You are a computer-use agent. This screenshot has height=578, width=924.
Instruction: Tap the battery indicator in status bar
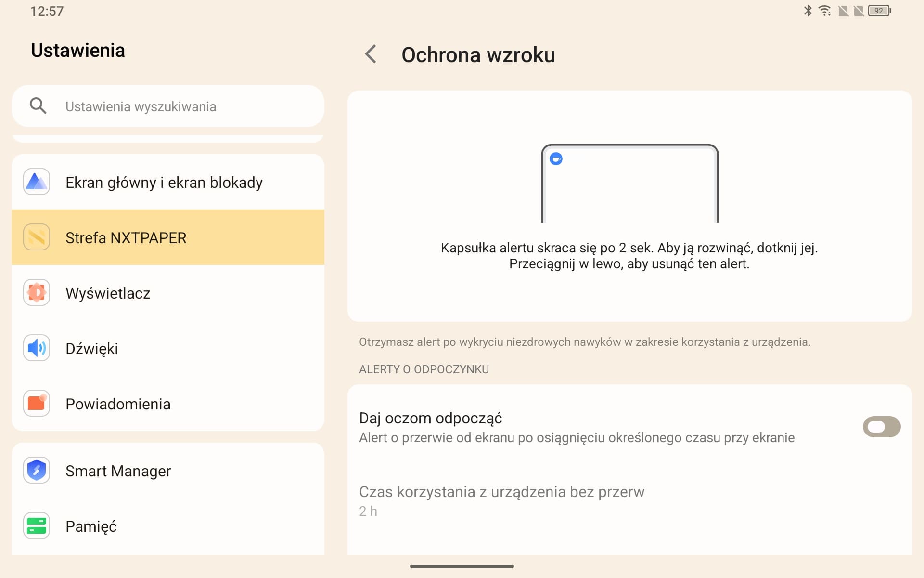879,11
